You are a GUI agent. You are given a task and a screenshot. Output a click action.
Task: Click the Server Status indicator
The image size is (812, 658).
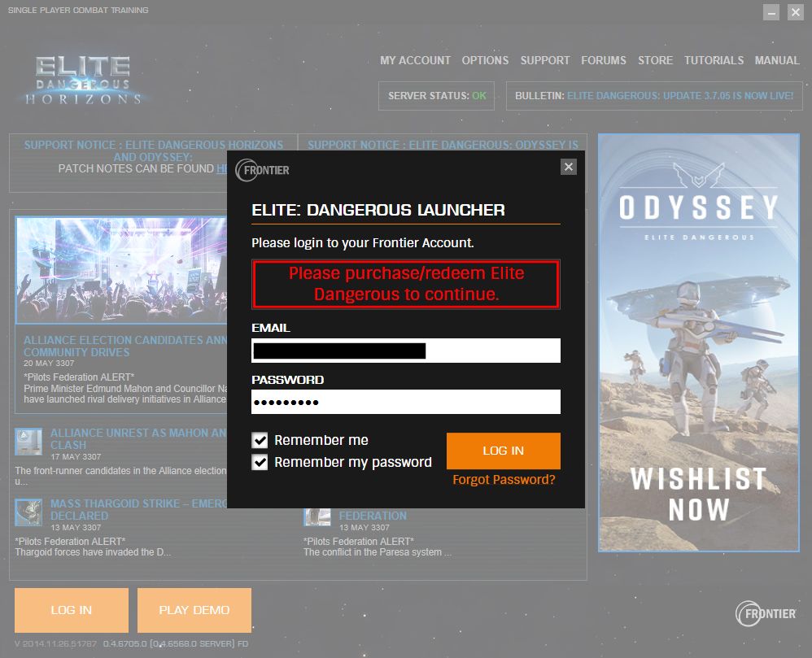point(437,96)
